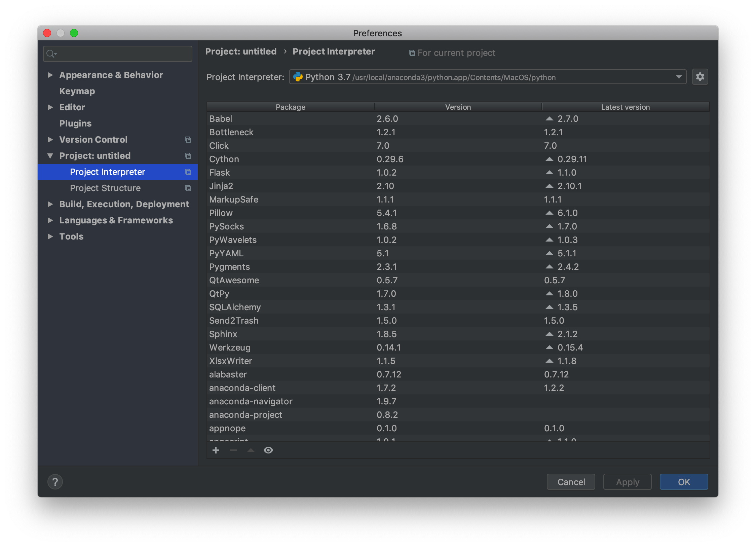Select the Project Interpreter tree item

pyautogui.click(x=107, y=172)
